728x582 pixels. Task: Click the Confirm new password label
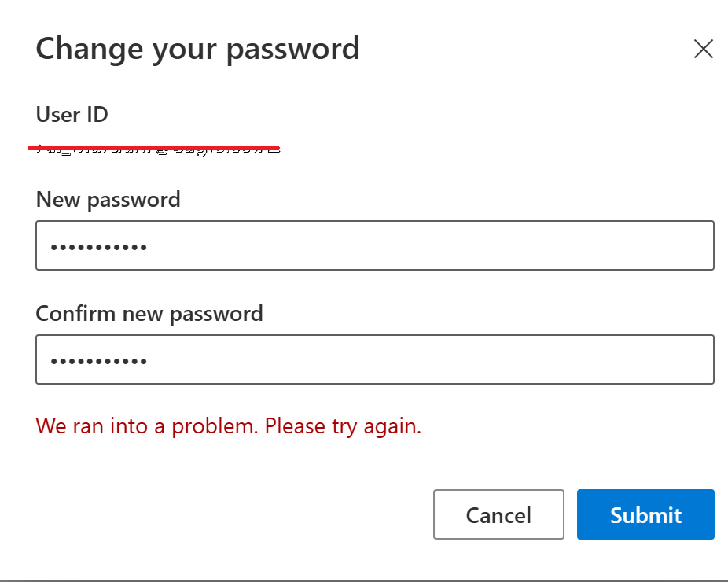pyautogui.click(x=149, y=313)
